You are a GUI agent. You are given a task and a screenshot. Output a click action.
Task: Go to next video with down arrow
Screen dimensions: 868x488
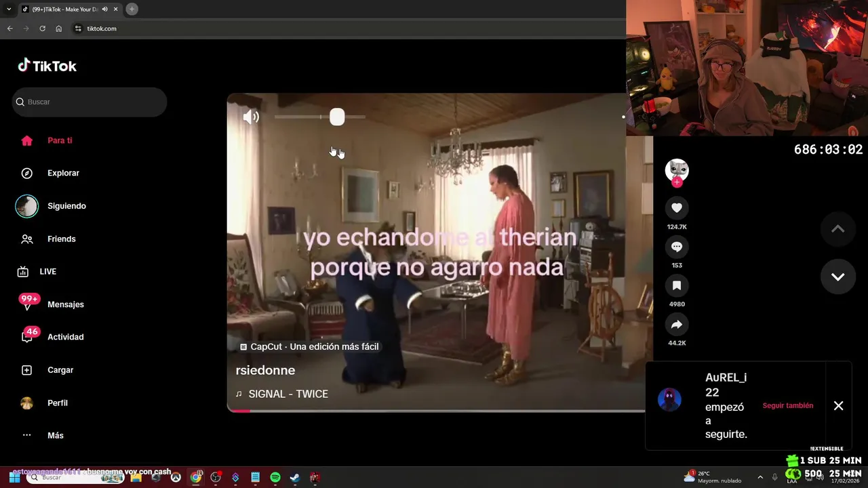coord(838,277)
